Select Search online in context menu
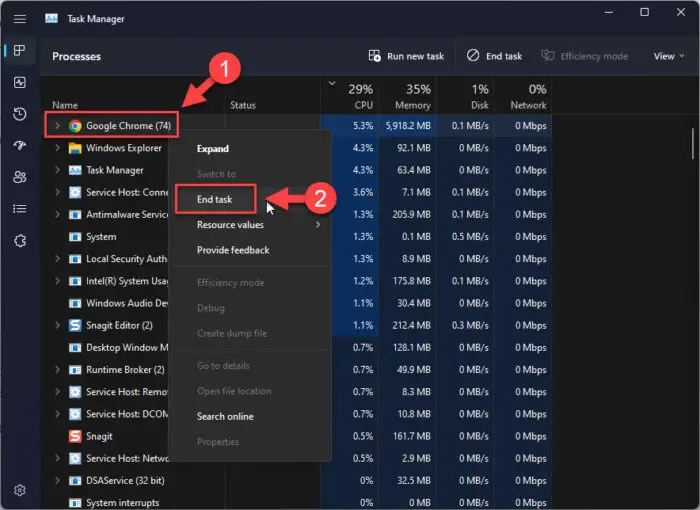Screen dimensions: 700x510 [252, 416]
